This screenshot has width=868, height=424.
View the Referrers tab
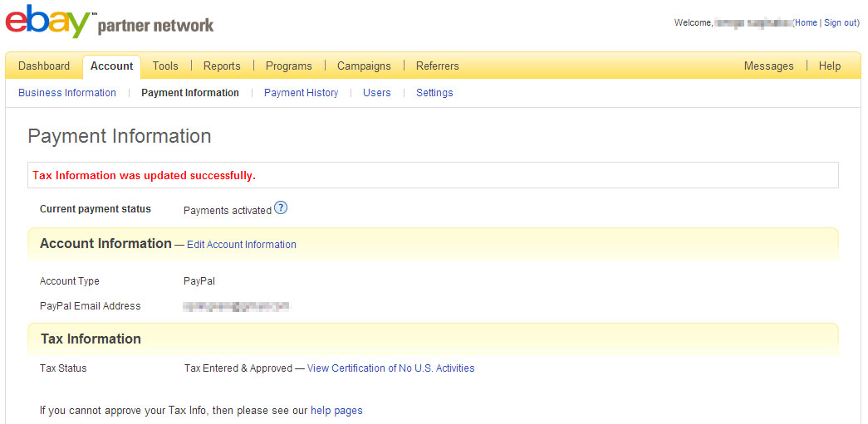tap(437, 66)
